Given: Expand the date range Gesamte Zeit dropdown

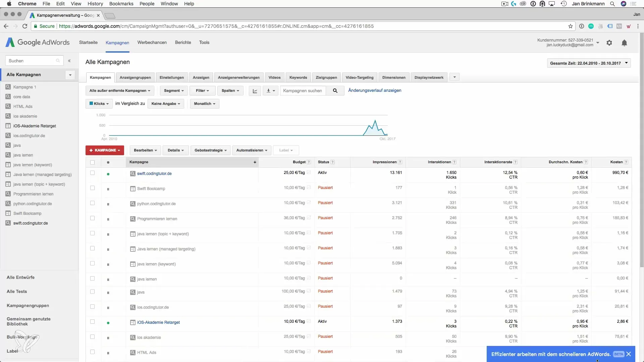Looking at the screenshot, I should [x=589, y=63].
